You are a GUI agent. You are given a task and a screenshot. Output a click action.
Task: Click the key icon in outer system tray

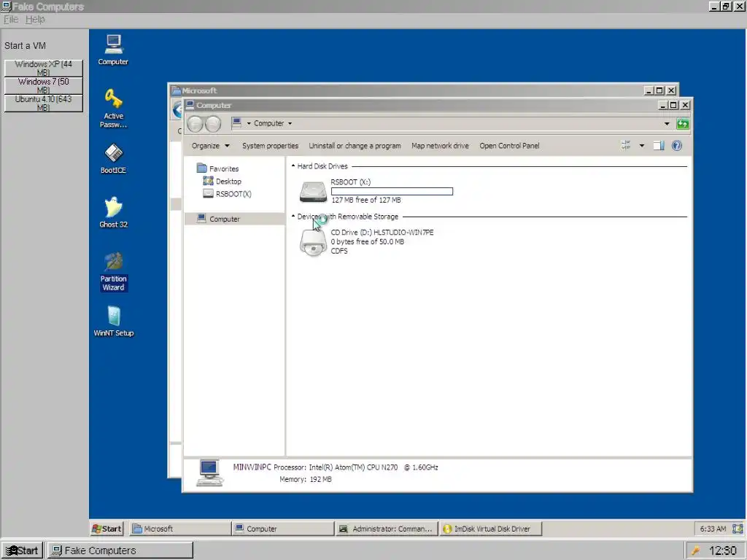(x=695, y=551)
